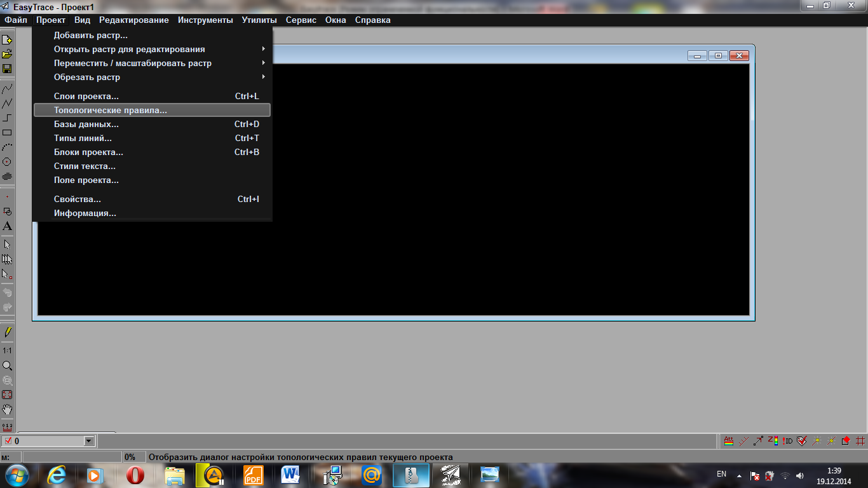The image size is (868, 488).
Task: Click the 0% progress indicator in status bar
Action: (135, 457)
